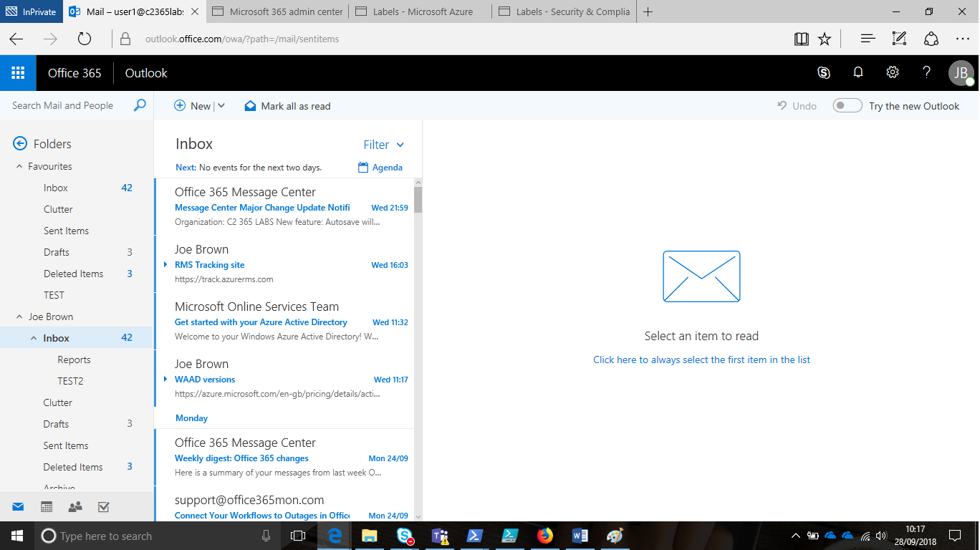Open Outlook settings gear
980x550 pixels.
click(x=892, y=72)
